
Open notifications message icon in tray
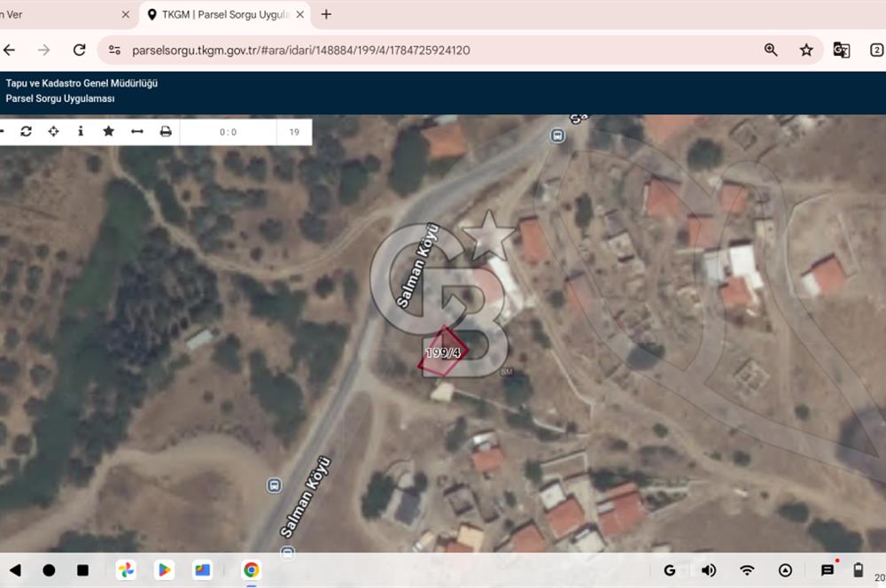pyautogui.click(x=828, y=570)
